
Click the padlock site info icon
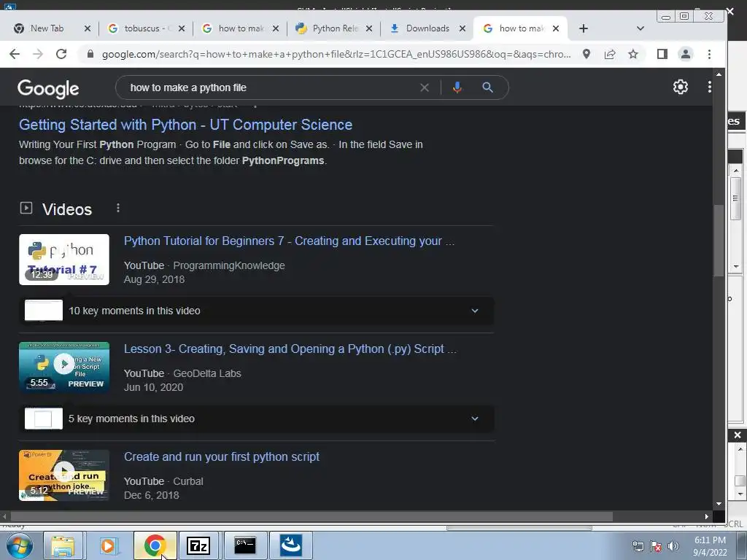click(x=90, y=54)
